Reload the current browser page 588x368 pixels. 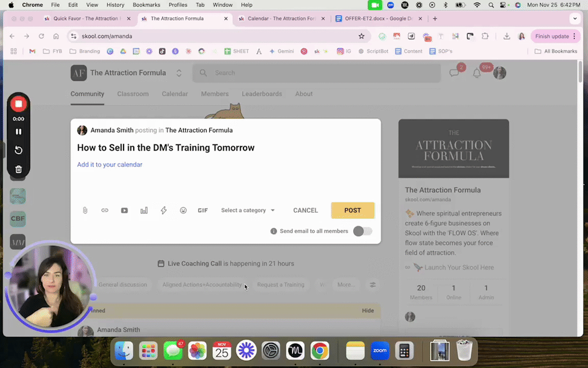[x=41, y=36]
